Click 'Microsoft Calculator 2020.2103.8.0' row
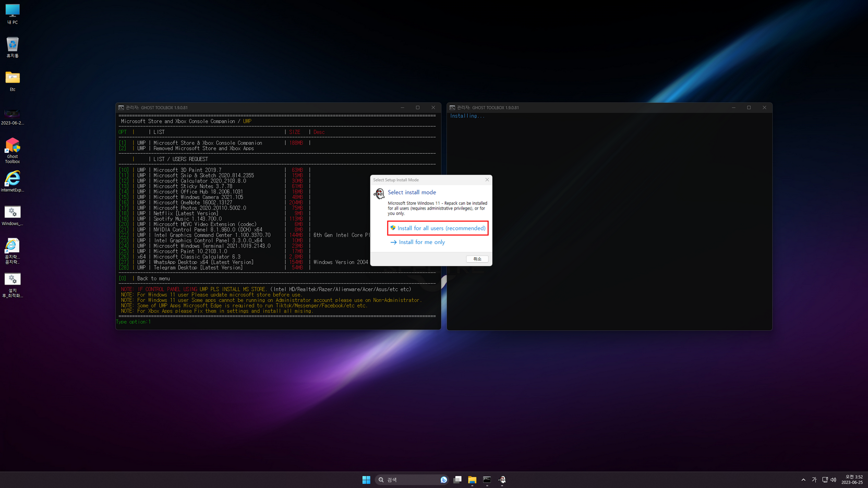 (214, 181)
